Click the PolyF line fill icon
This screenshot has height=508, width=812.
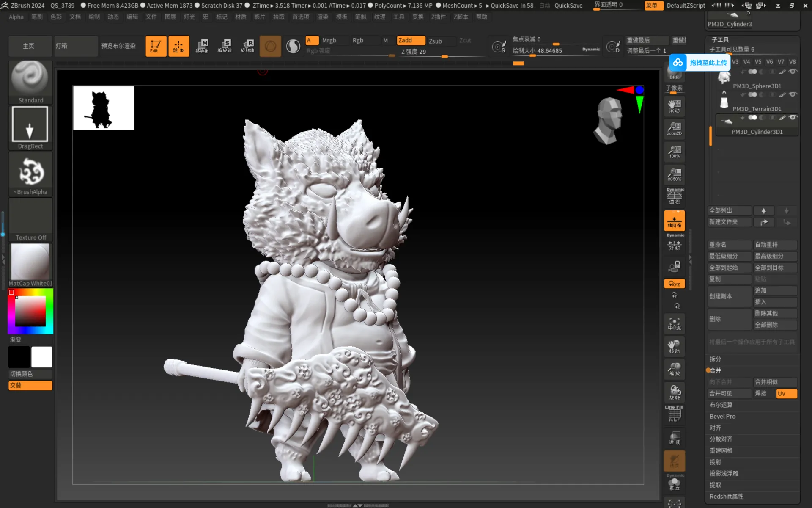pos(674,414)
